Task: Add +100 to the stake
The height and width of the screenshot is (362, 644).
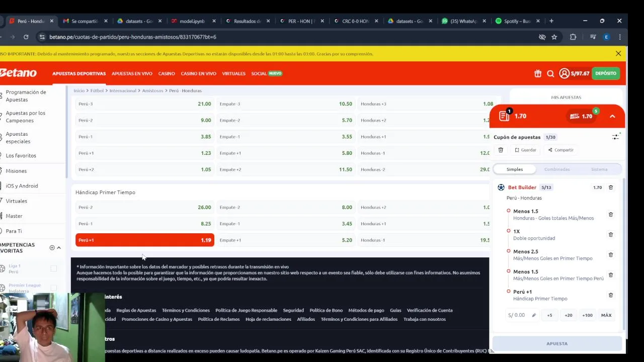Action: 587,315
